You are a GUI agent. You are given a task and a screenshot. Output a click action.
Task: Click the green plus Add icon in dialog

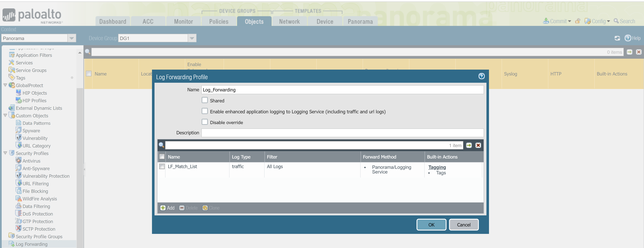[x=163, y=208]
